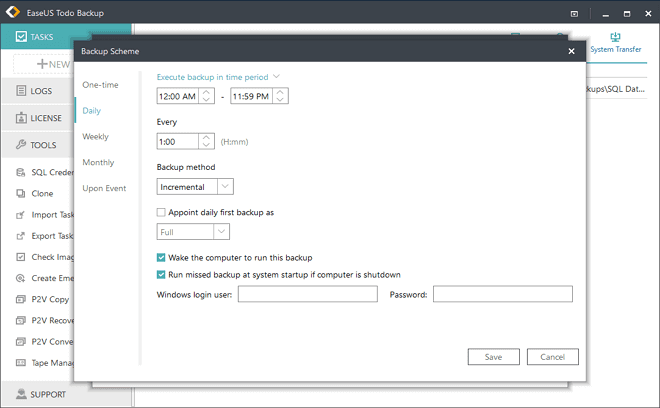660x408 pixels.
Task: Open the Tools wrench icon
Action: coord(22,145)
